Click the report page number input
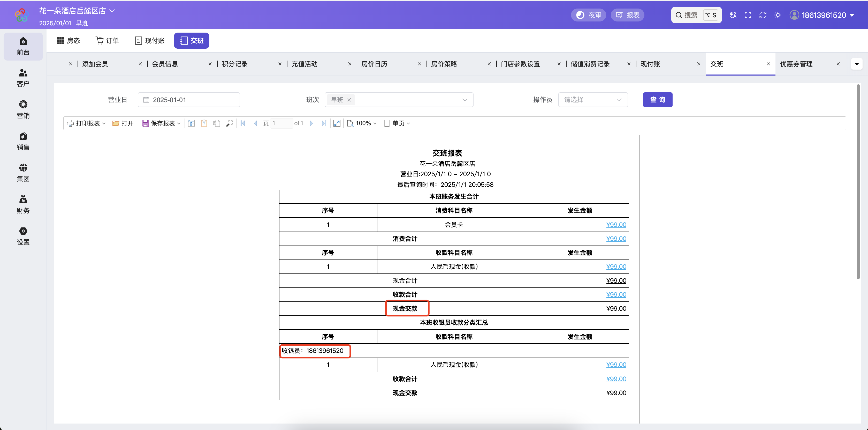This screenshot has height=430, width=868. click(281, 123)
